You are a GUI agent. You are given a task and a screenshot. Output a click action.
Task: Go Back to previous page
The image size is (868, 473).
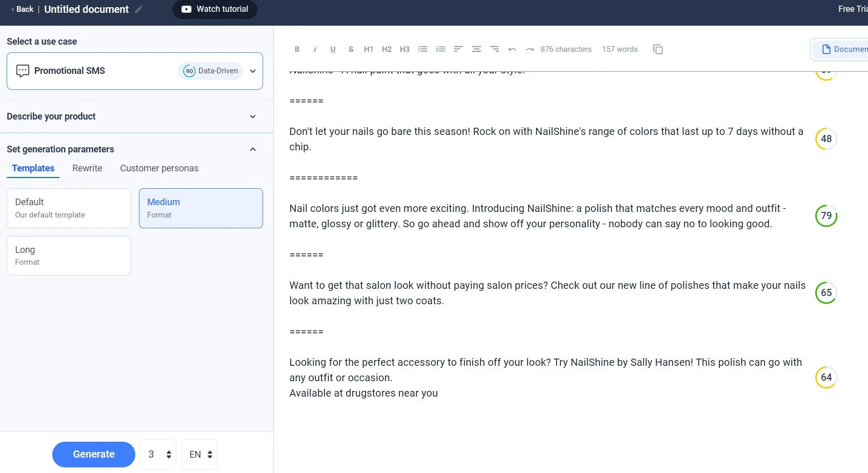click(22, 9)
